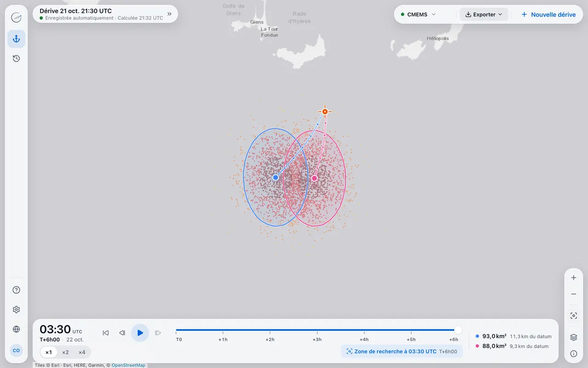The height and width of the screenshot is (368, 588).
Task: Open the CMEMS data source dropdown
Action: point(418,14)
